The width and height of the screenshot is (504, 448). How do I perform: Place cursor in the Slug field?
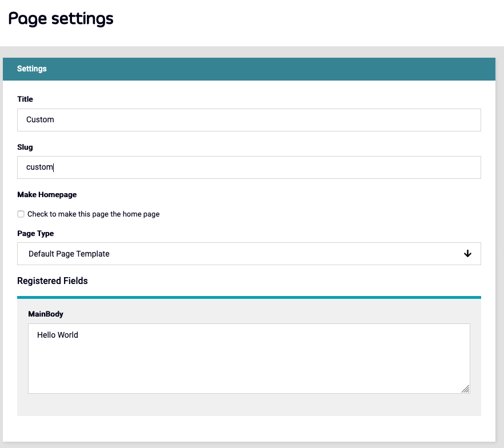pyautogui.click(x=249, y=167)
